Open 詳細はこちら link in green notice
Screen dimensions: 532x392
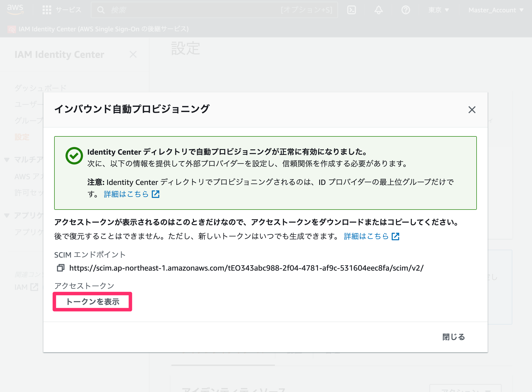(126, 194)
